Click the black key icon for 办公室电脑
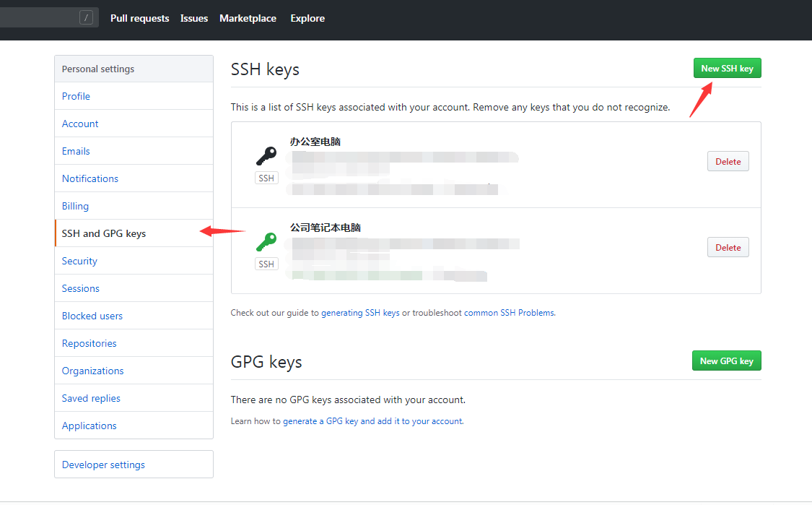The width and height of the screenshot is (812, 505). coord(266,155)
